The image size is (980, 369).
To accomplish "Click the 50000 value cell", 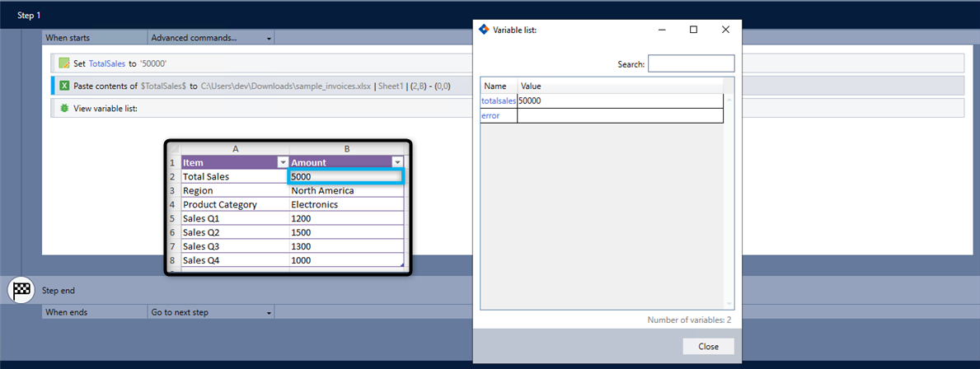I will (x=620, y=100).
